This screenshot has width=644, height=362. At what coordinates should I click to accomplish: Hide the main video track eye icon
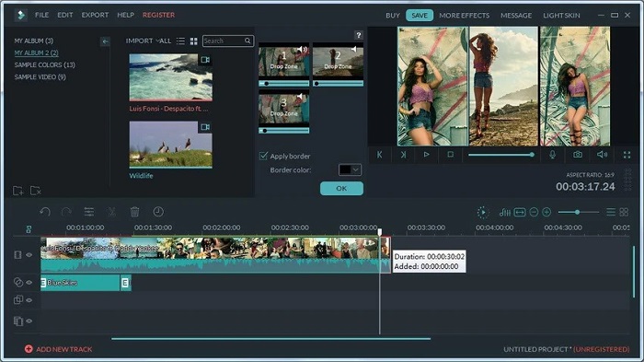[29, 254]
